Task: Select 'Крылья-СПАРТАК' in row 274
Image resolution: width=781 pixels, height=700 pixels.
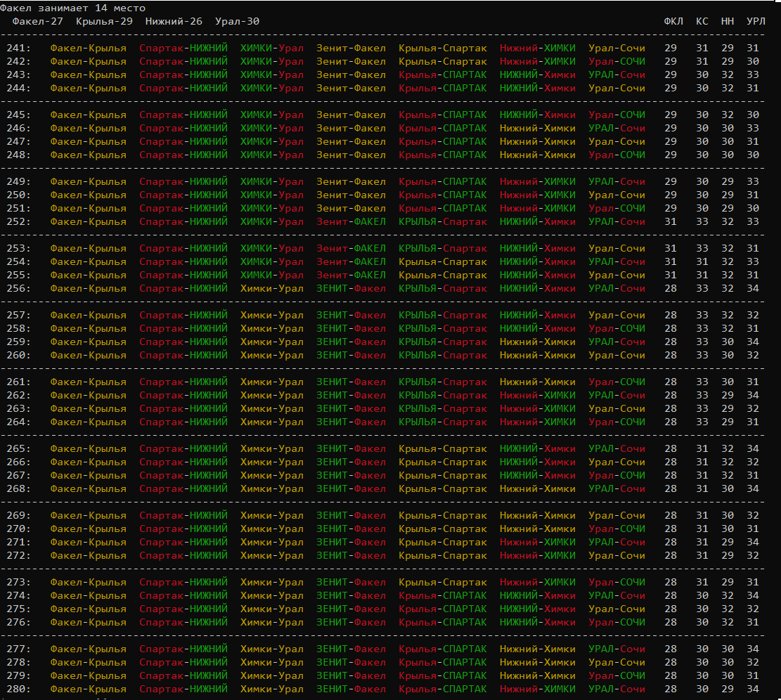Action: [x=443, y=595]
